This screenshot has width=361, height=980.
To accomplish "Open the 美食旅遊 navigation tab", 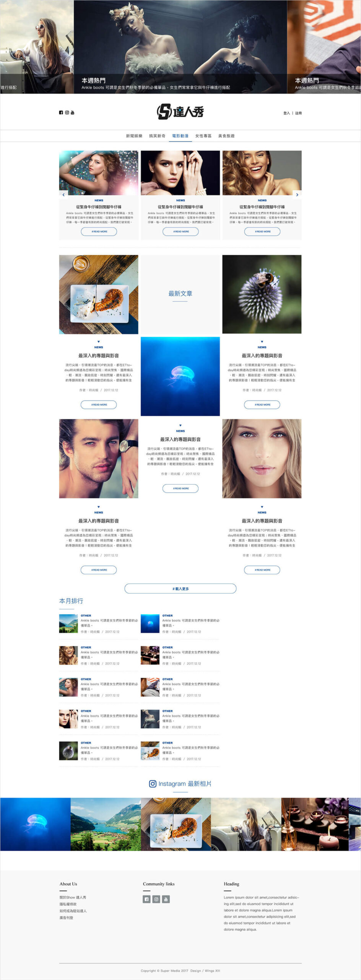I will [x=226, y=136].
